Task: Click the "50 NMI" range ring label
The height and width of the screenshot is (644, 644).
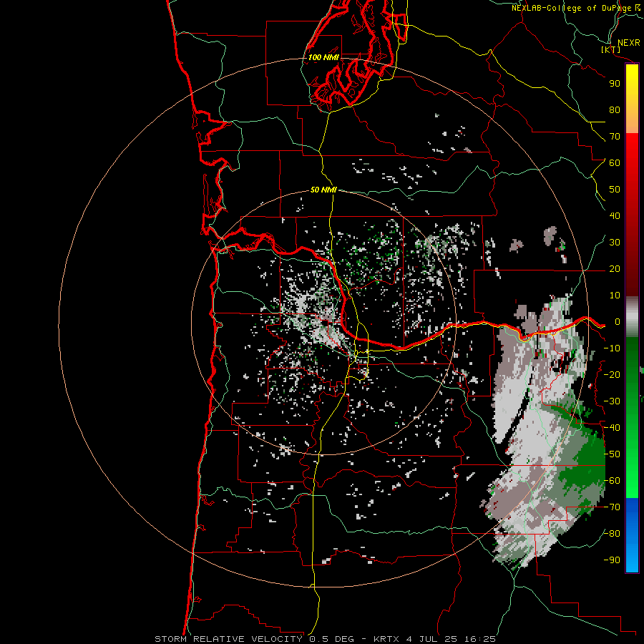Action: point(323,190)
